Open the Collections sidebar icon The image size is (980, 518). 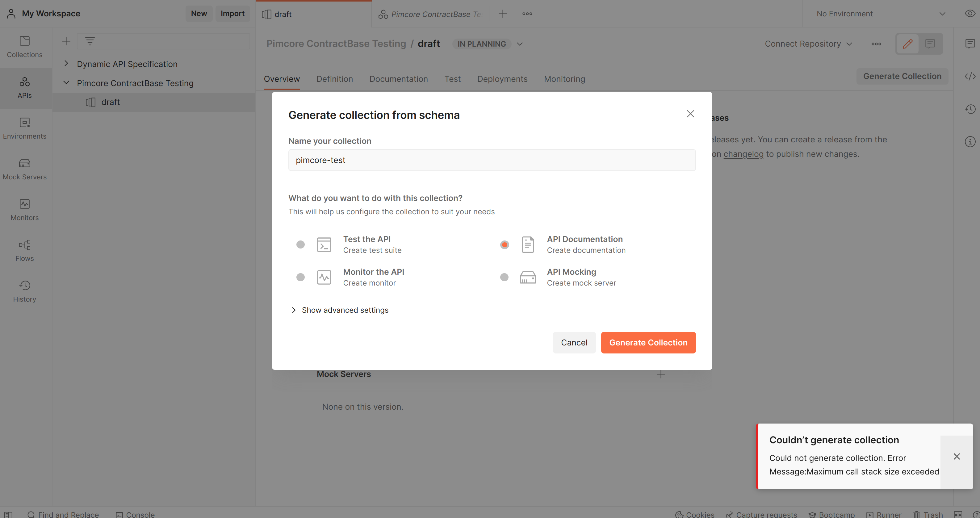click(25, 46)
